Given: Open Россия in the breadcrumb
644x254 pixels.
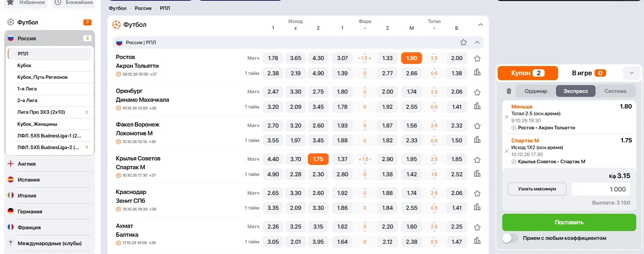Looking at the screenshot, I should pos(143,8).
